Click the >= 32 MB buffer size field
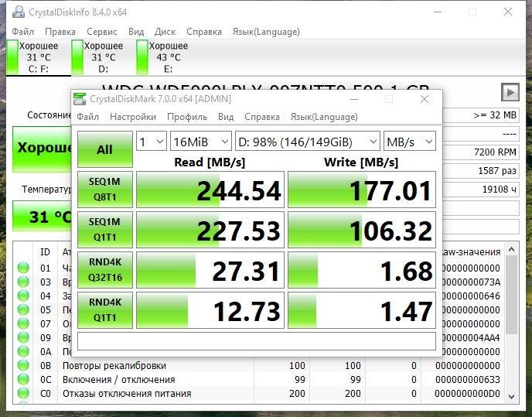532x417 pixels. pyautogui.click(x=481, y=115)
